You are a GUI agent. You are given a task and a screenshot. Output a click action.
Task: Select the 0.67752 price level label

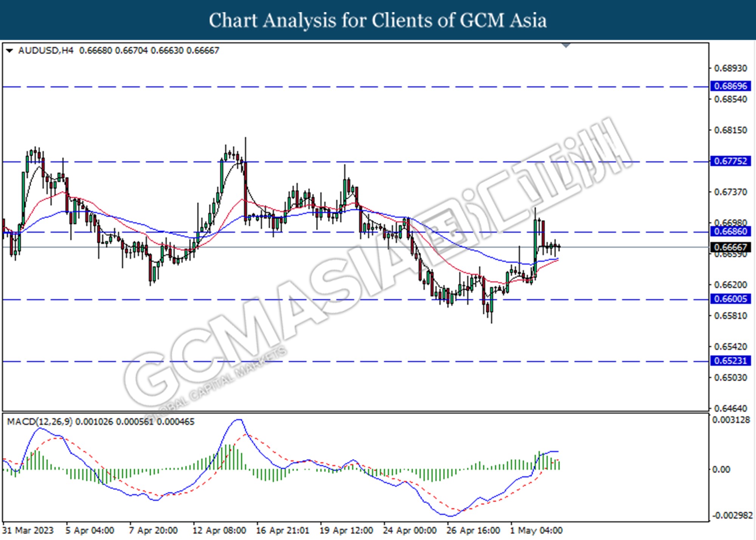(731, 161)
